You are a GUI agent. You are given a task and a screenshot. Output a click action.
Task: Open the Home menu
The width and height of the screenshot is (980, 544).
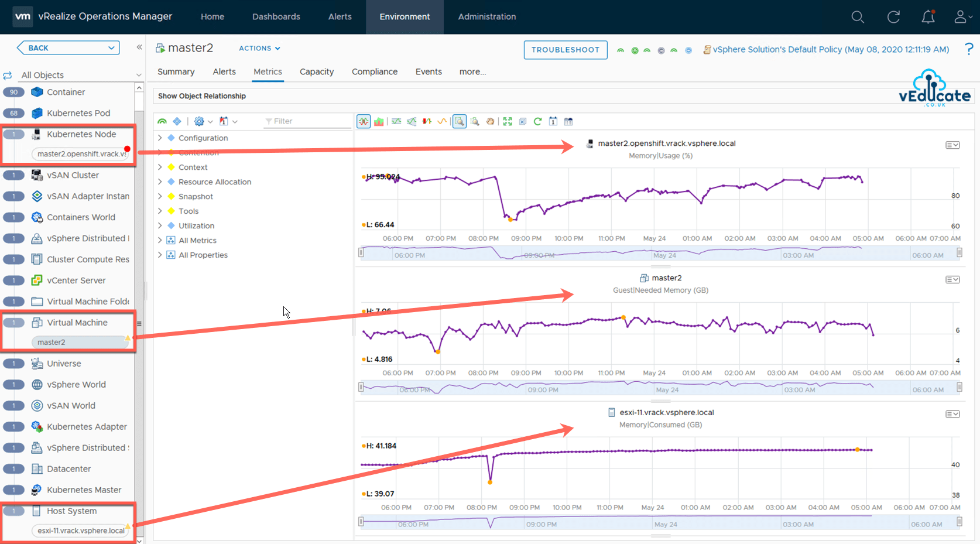(213, 16)
